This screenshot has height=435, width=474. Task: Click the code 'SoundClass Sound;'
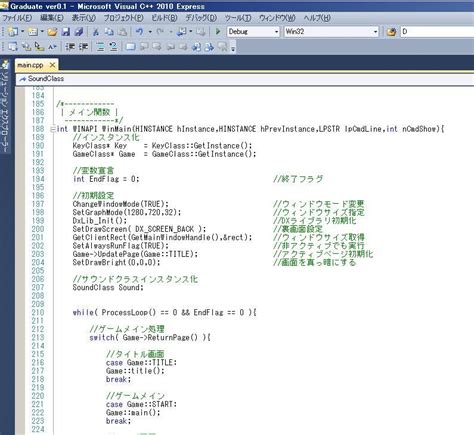(108, 288)
